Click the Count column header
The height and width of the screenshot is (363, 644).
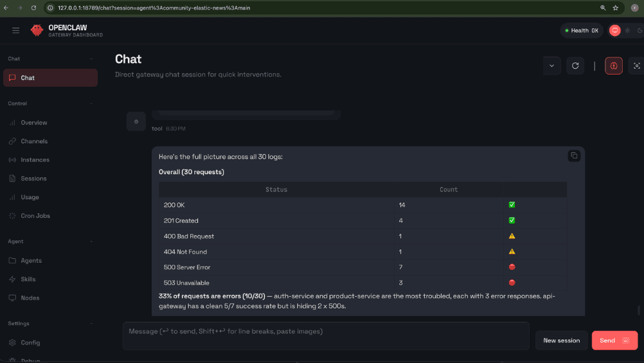click(449, 190)
